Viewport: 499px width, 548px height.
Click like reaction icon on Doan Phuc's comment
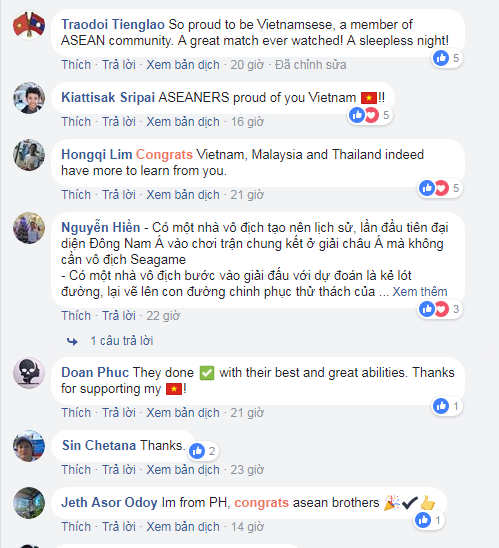[x=441, y=406]
